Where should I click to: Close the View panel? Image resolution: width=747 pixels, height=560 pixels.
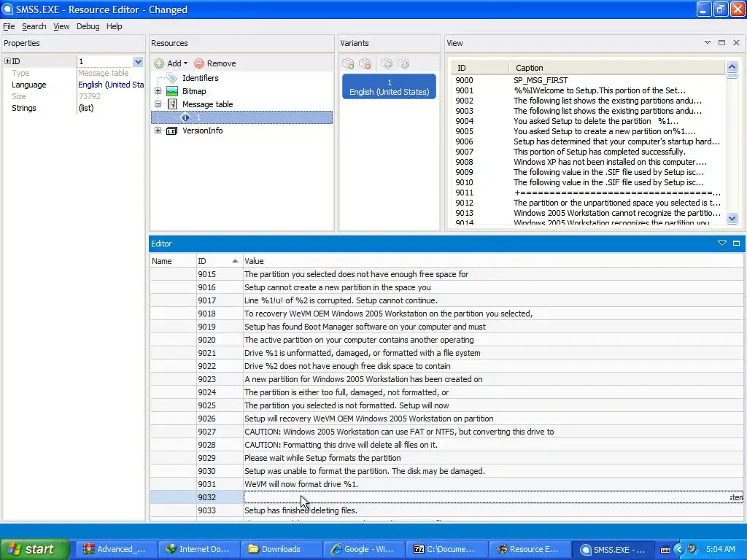tap(737, 43)
